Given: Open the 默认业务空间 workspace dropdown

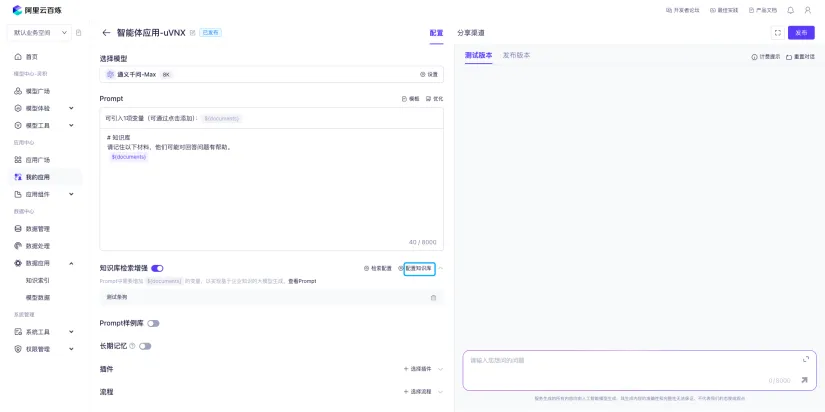Looking at the screenshot, I should [38, 33].
